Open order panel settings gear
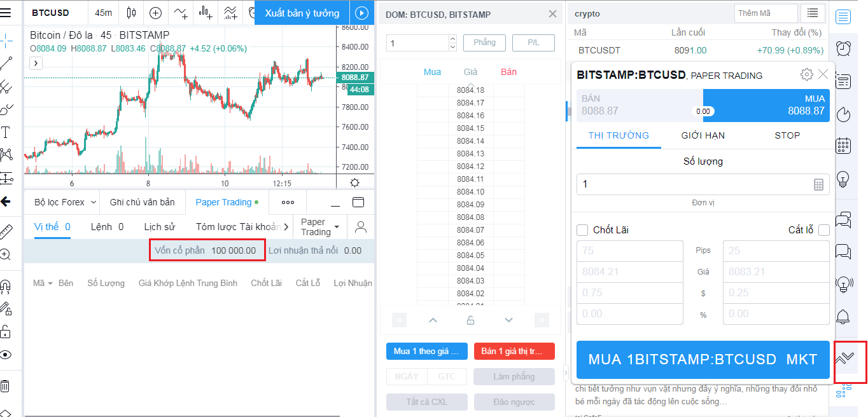The image size is (868, 417). point(806,74)
